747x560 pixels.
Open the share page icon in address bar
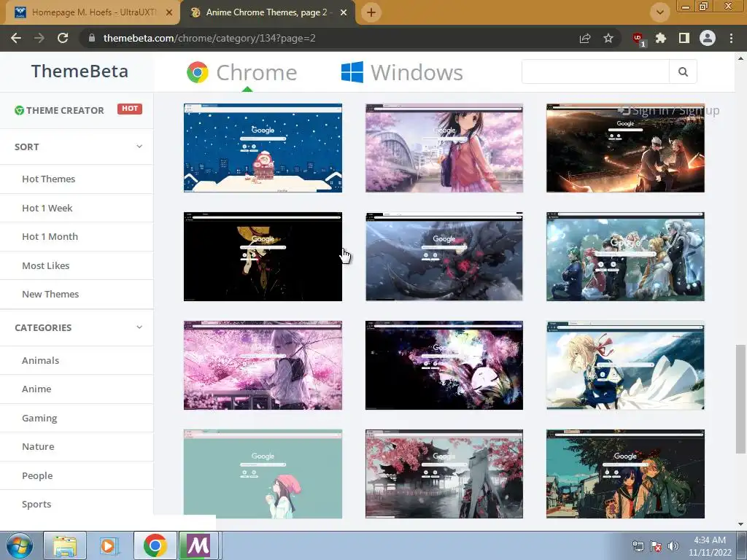[x=585, y=38]
